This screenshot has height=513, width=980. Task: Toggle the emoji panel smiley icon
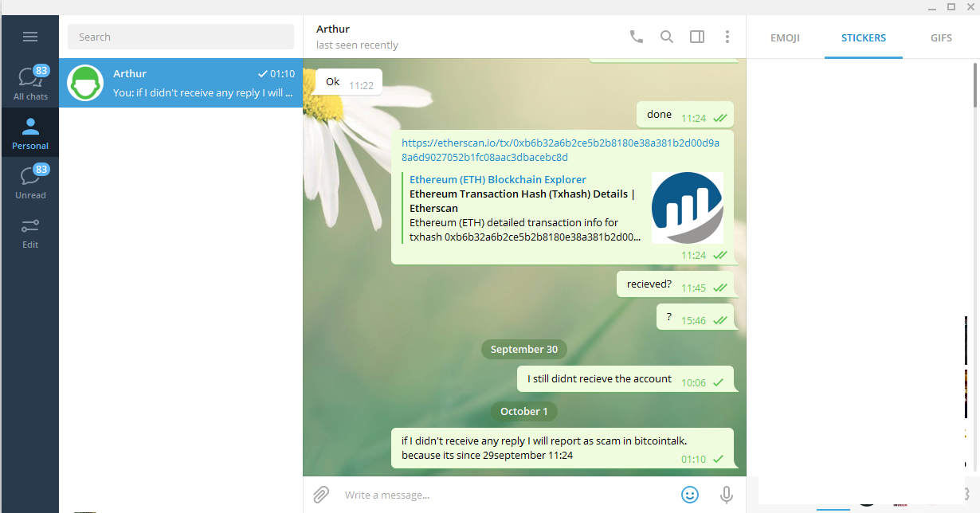(690, 495)
